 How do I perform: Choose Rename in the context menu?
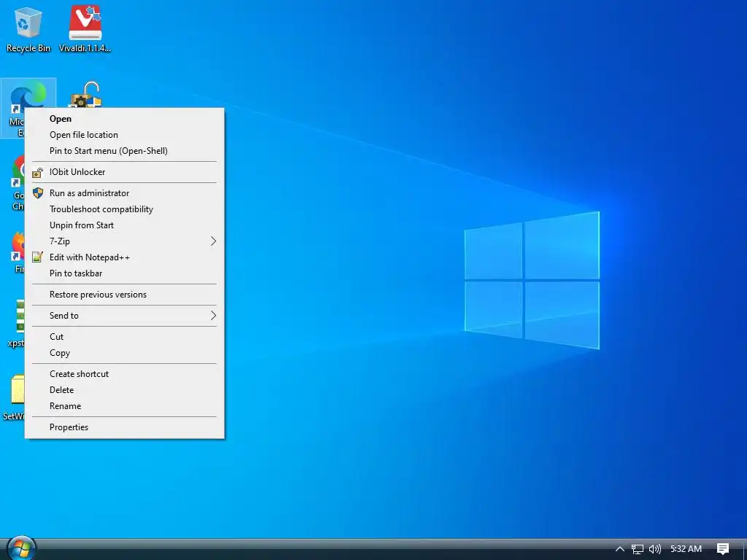pyautogui.click(x=124, y=406)
